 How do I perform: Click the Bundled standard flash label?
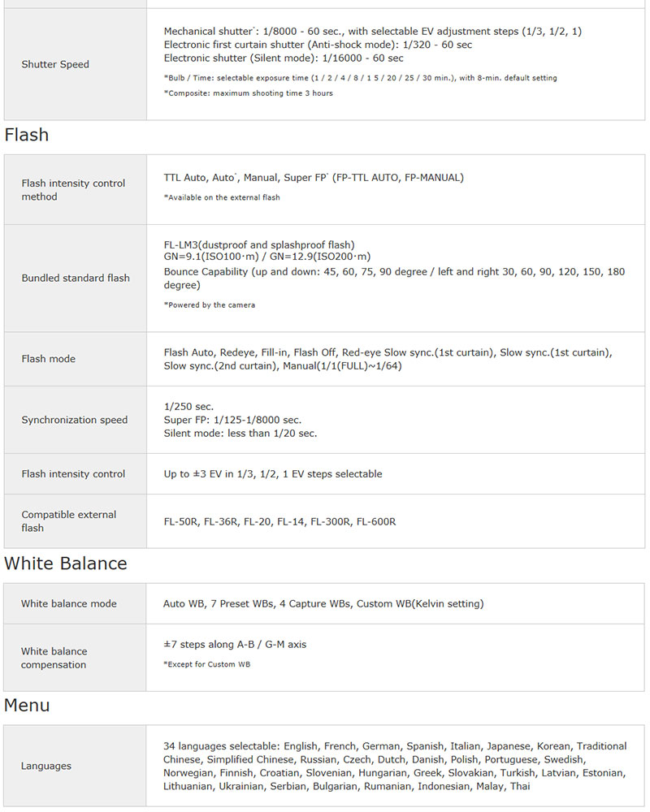pyautogui.click(x=76, y=278)
